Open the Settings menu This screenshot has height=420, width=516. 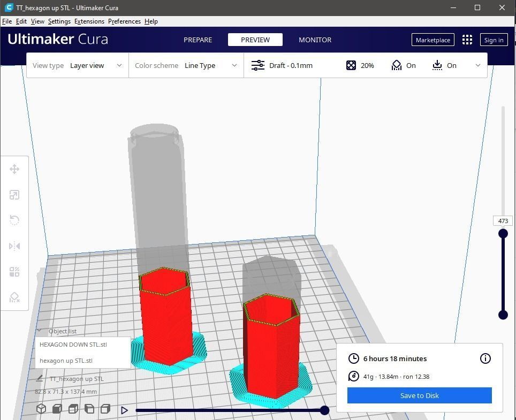[x=59, y=21]
